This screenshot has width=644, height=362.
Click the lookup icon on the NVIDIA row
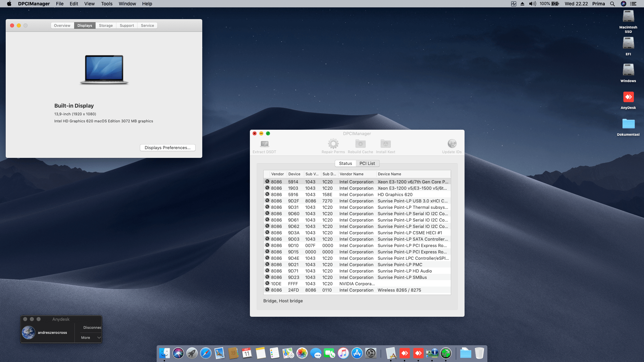(x=267, y=284)
